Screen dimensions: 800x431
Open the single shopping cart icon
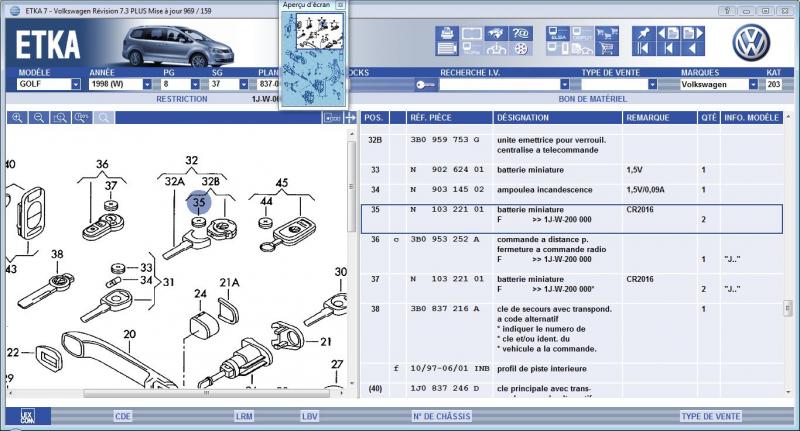pos(607,49)
